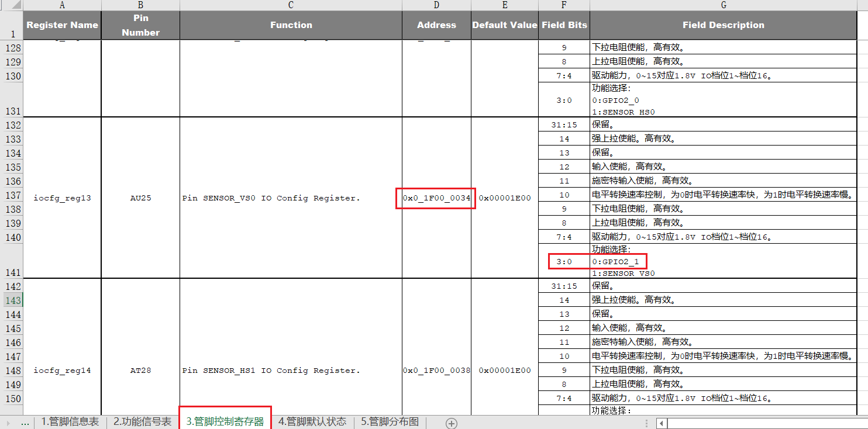The width and height of the screenshot is (868, 429).
Task: Select column D header
Action: click(x=436, y=5)
